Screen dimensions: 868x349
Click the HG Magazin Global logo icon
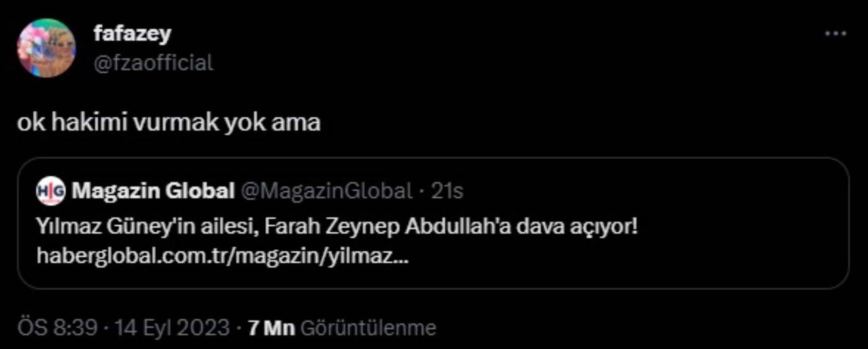pos(51,191)
